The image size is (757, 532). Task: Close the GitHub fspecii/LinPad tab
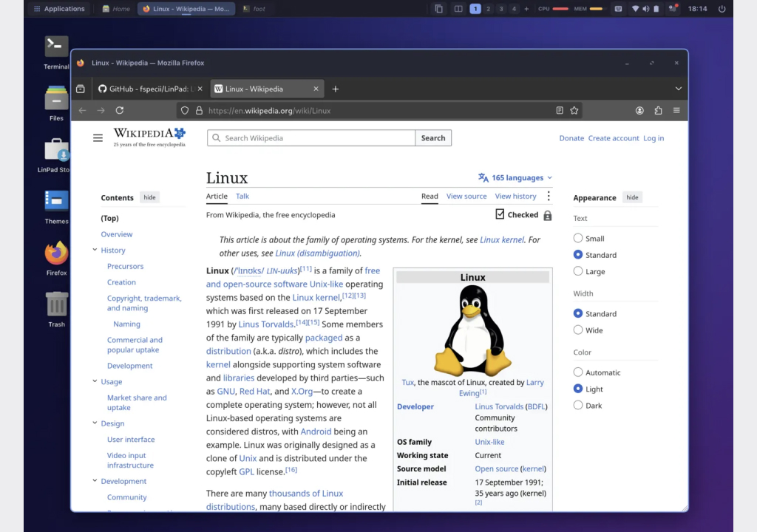200,89
